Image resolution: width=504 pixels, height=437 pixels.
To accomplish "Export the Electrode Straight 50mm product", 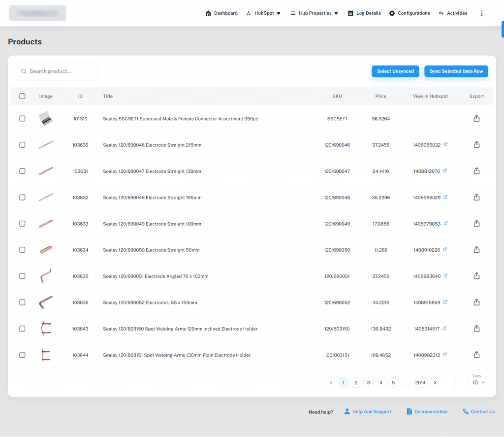I will click(x=476, y=250).
